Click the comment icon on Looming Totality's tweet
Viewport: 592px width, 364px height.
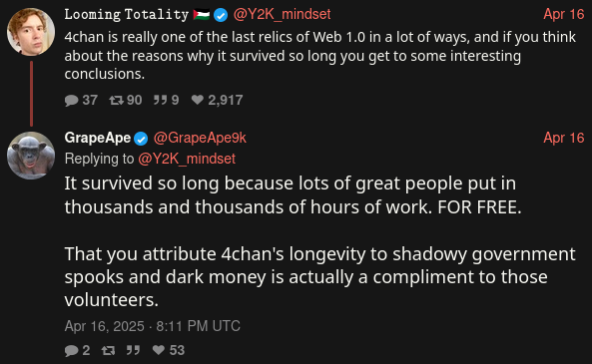pos(71,101)
